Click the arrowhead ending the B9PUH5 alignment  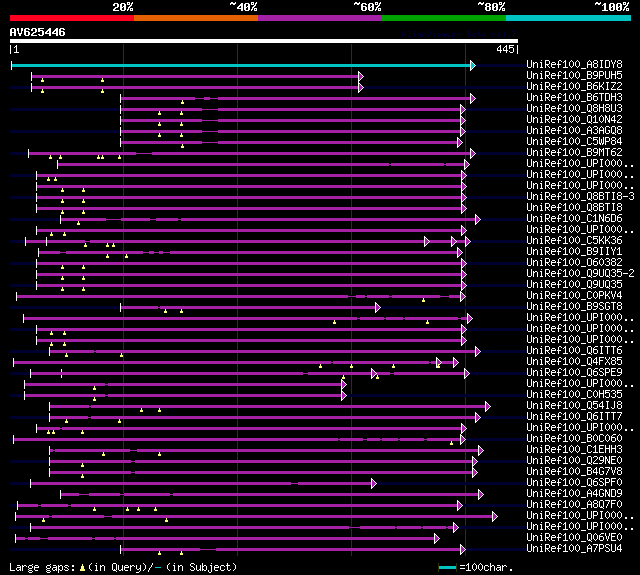click(x=361, y=76)
